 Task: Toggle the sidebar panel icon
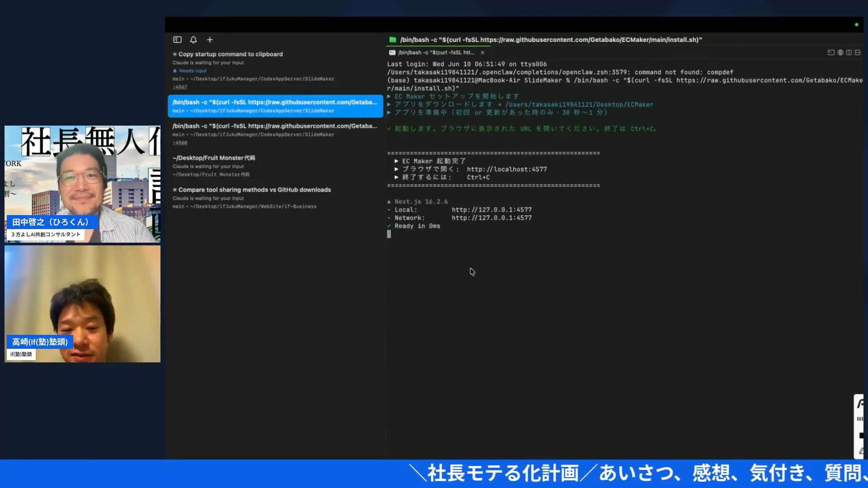coord(177,40)
